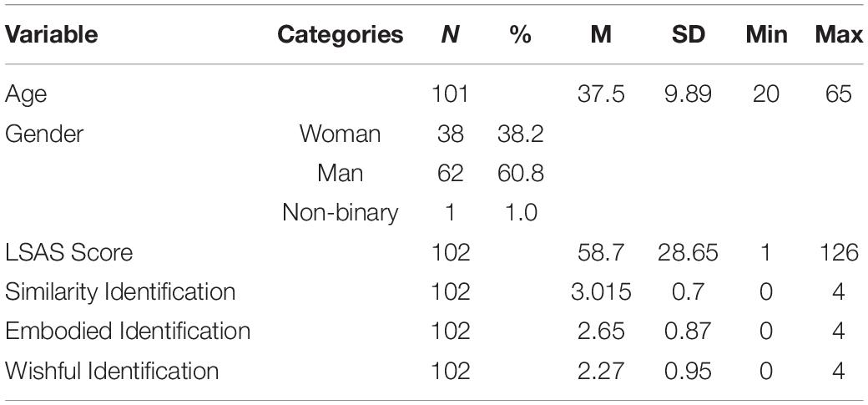Select the Embodied Identification row label

coord(128,332)
